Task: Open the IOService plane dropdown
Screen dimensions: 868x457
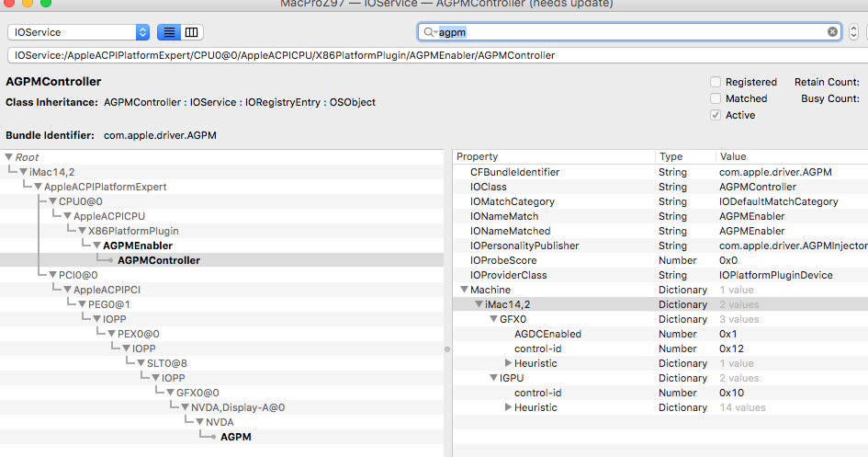Action: click(79, 32)
